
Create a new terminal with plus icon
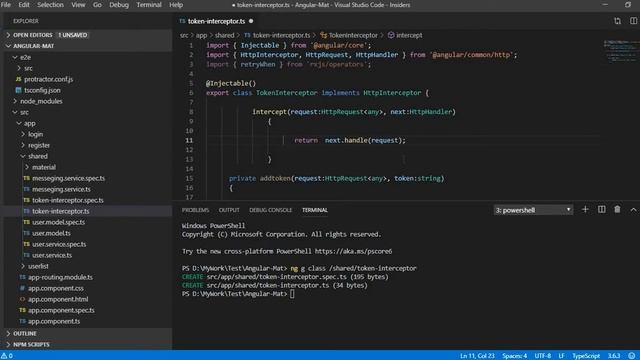coord(585,210)
